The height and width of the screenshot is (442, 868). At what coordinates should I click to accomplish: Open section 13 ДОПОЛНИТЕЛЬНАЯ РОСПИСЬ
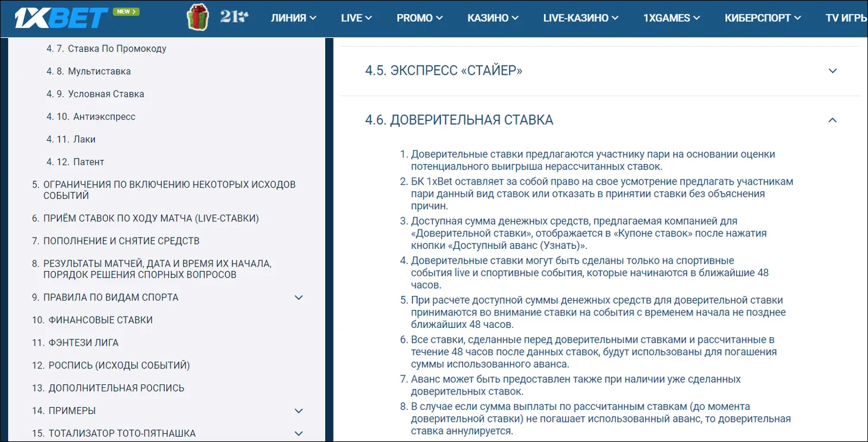tap(108, 388)
